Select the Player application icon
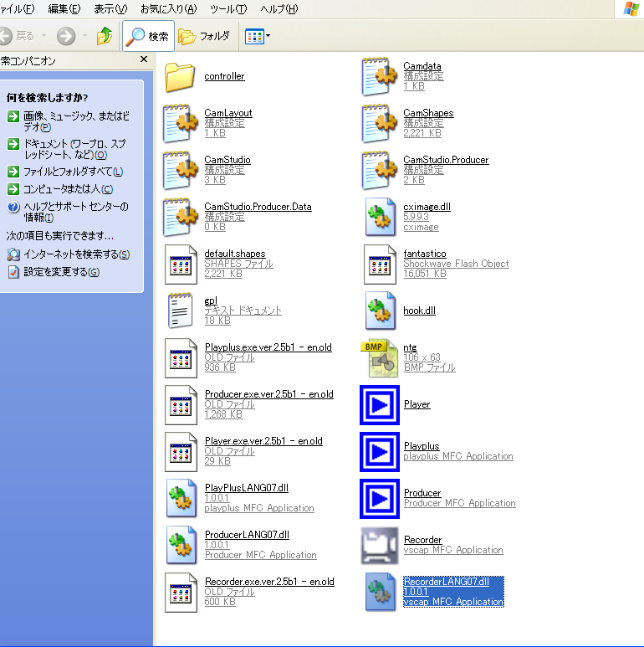The width and height of the screenshot is (644, 647). click(380, 405)
